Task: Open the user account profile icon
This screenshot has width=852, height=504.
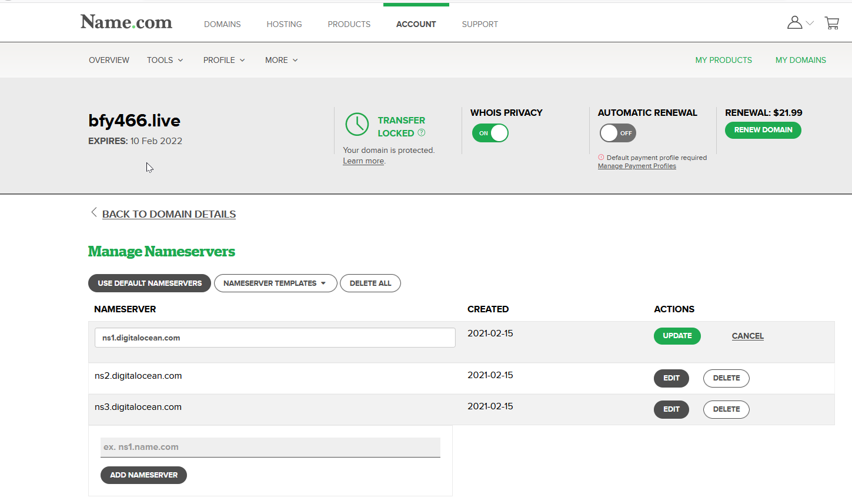Action: (x=795, y=23)
